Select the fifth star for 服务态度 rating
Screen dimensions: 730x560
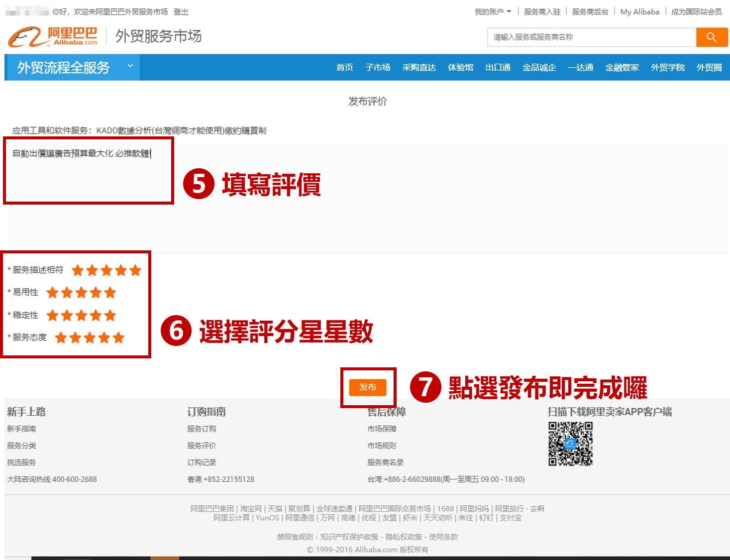119,337
